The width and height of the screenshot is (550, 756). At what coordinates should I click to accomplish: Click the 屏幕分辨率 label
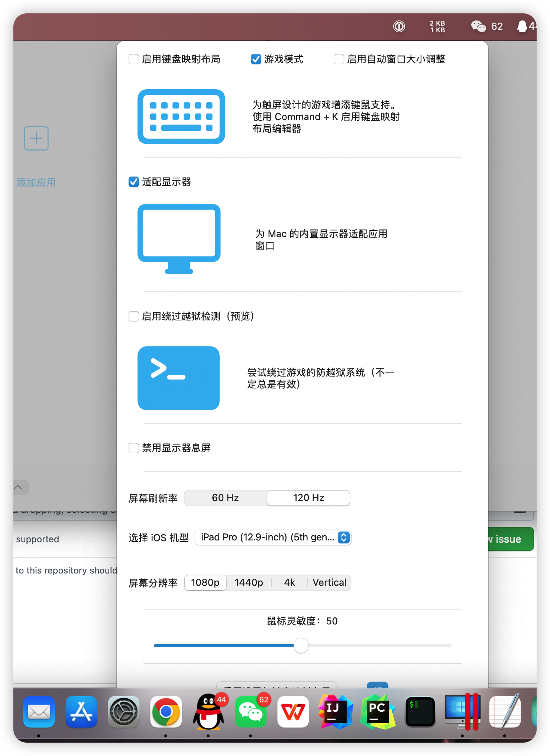153,583
